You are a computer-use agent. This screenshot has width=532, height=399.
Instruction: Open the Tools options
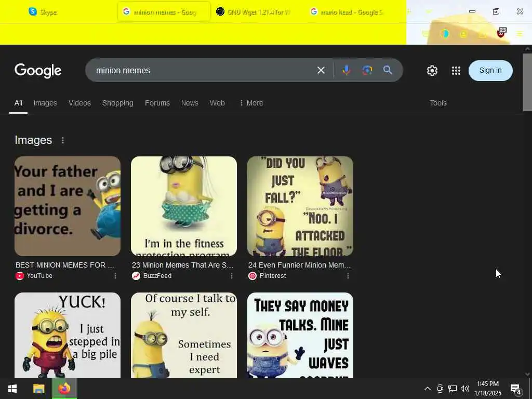pyautogui.click(x=438, y=103)
